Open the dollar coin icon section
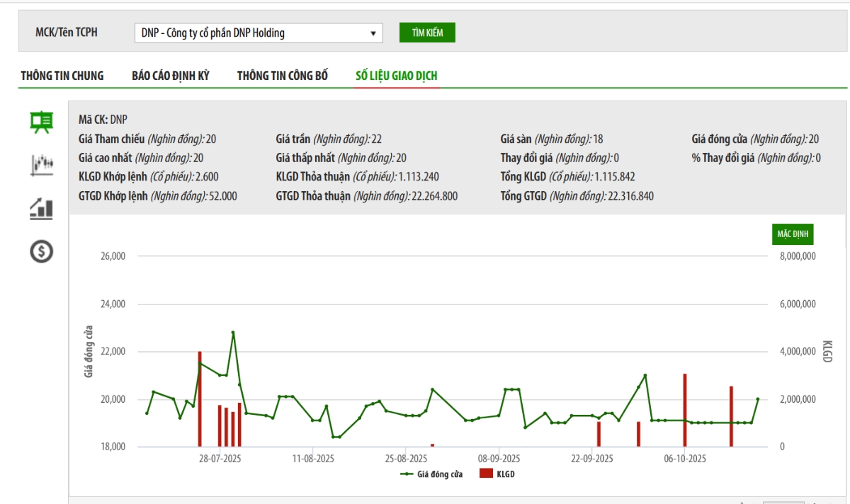Screen dimensions: 850x504 coord(41,251)
